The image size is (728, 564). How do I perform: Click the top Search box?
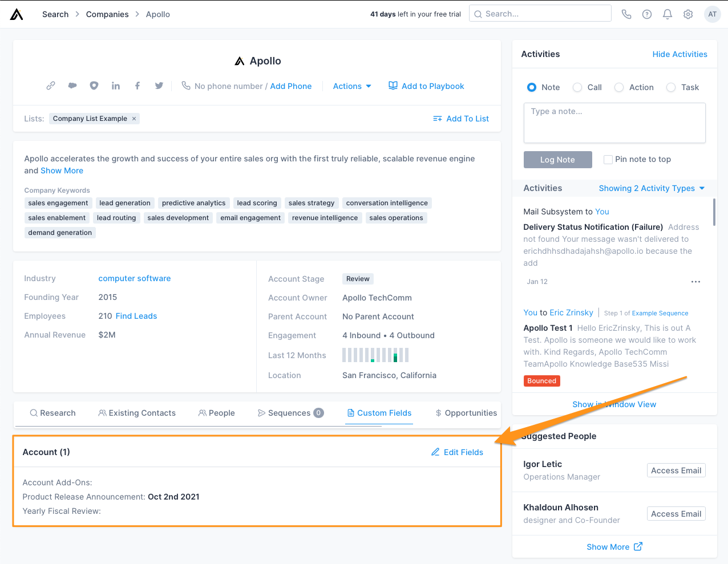tap(540, 14)
